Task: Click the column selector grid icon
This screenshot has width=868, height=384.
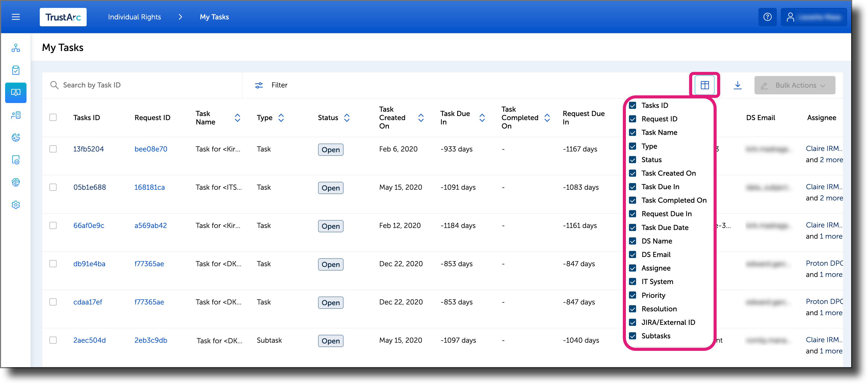Action: coord(705,85)
